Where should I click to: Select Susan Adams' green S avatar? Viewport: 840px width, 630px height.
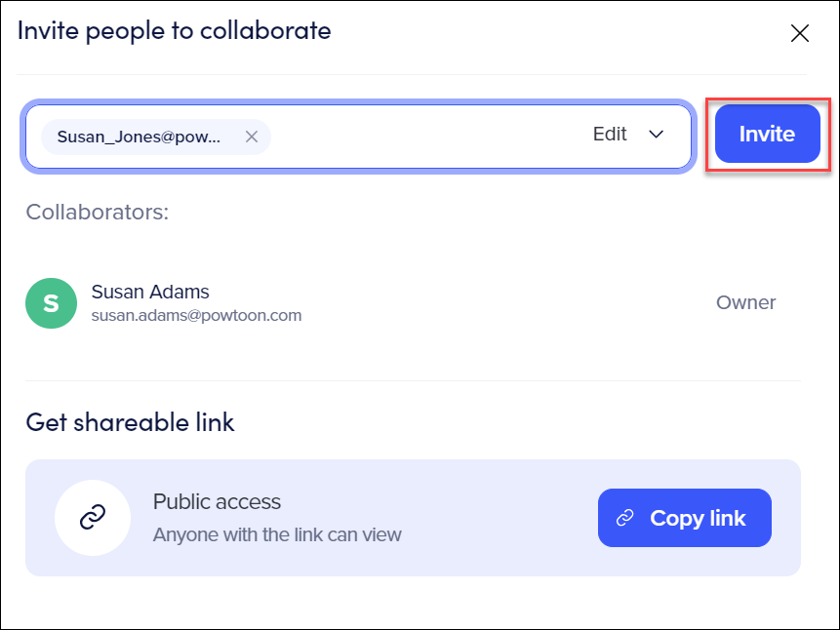51,303
